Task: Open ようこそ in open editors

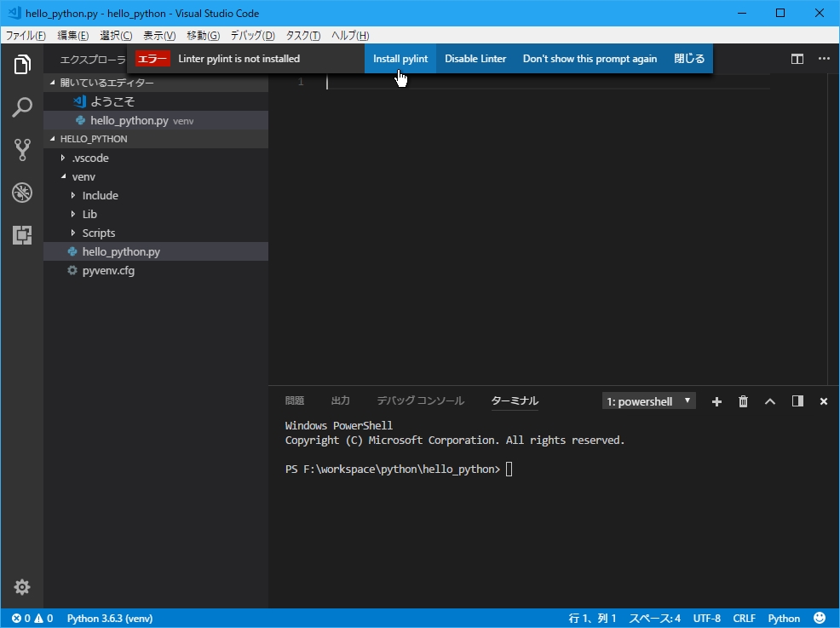Action: click(156, 101)
